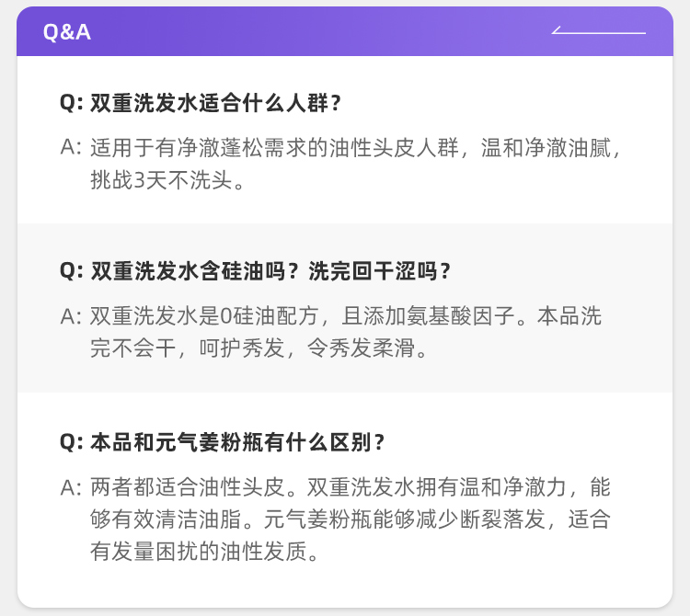Select the "Q:" marker before 双重洗发水含硅油吗
The image size is (690, 616).
pyautogui.click(x=72, y=271)
